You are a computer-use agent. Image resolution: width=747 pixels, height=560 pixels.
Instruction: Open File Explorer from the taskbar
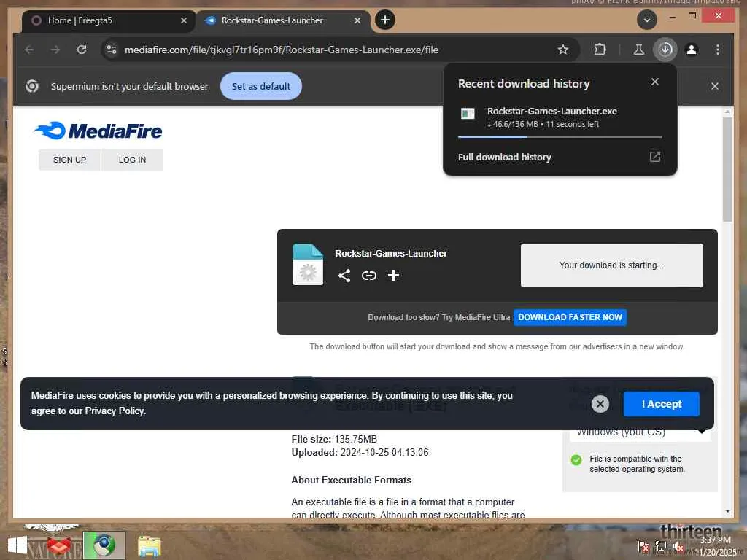[150, 546]
